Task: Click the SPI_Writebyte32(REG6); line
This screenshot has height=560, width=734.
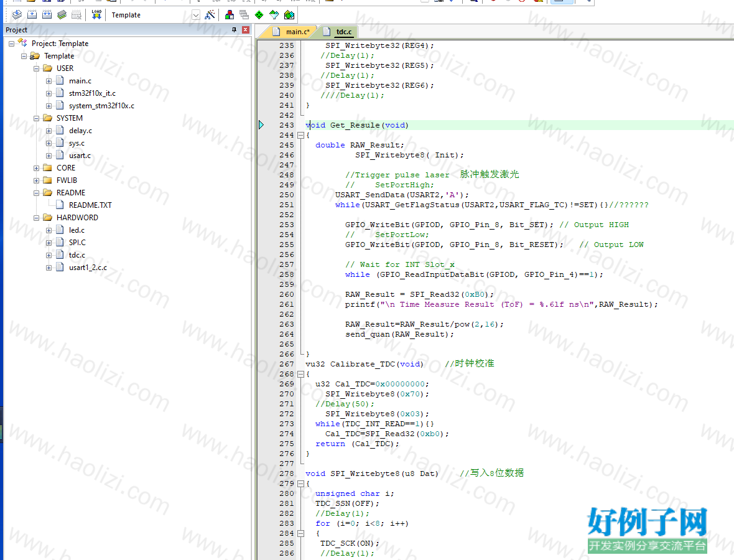Action: point(379,85)
